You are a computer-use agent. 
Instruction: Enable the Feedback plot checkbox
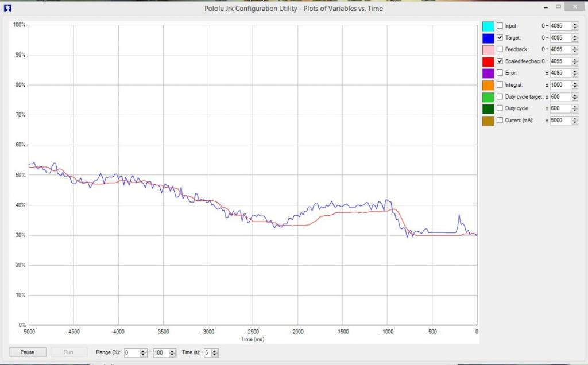pyautogui.click(x=500, y=49)
